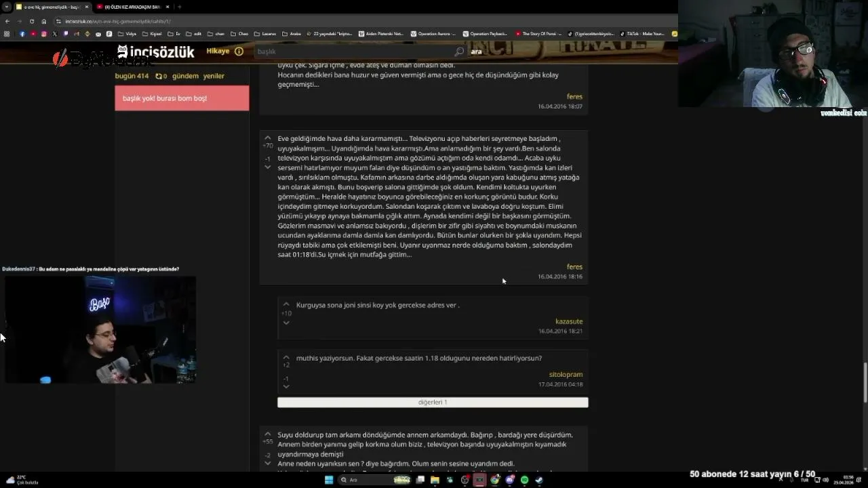Click the Windows taskbar search box 'Ara'
This screenshot has width=868, height=488.
click(374, 480)
